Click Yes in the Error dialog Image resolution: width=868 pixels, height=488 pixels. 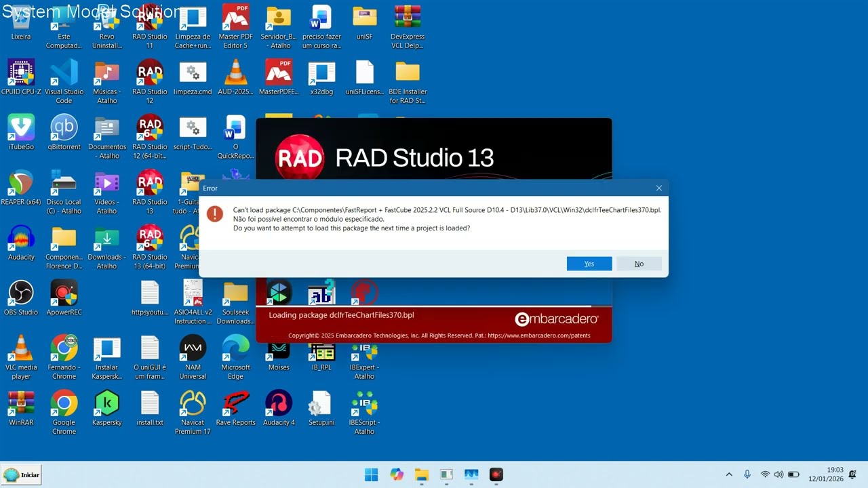pos(589,264)
